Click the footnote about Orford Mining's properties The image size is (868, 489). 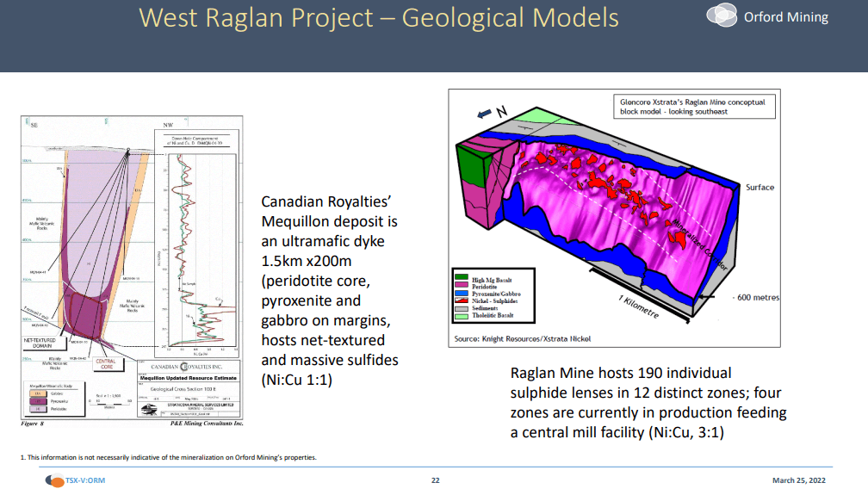tap(168, 457)
